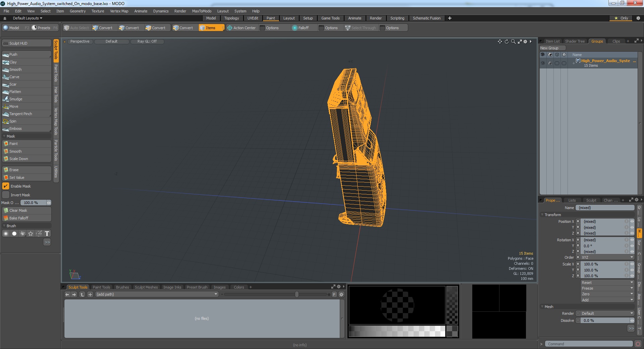Image resolution: width=644 pixels, height=349 pixels.
Task: Click the Perspective viewport label
Action: [x=80, y=41]
